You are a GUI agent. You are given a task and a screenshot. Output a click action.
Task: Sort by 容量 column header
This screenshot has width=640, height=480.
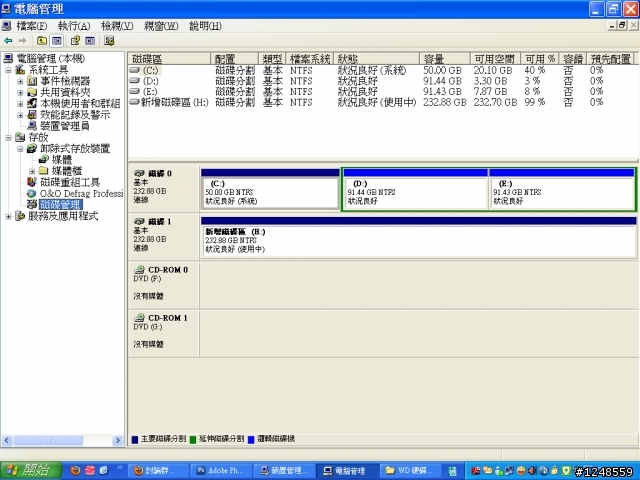(x=445, y=59)
